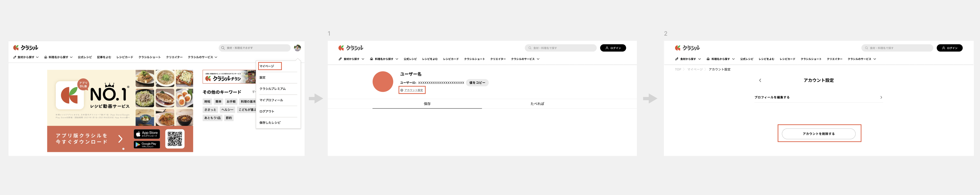Click the 時短 keyword tag
The height and width of the screenshot is (195, 980).
click(x=207, y=102)
